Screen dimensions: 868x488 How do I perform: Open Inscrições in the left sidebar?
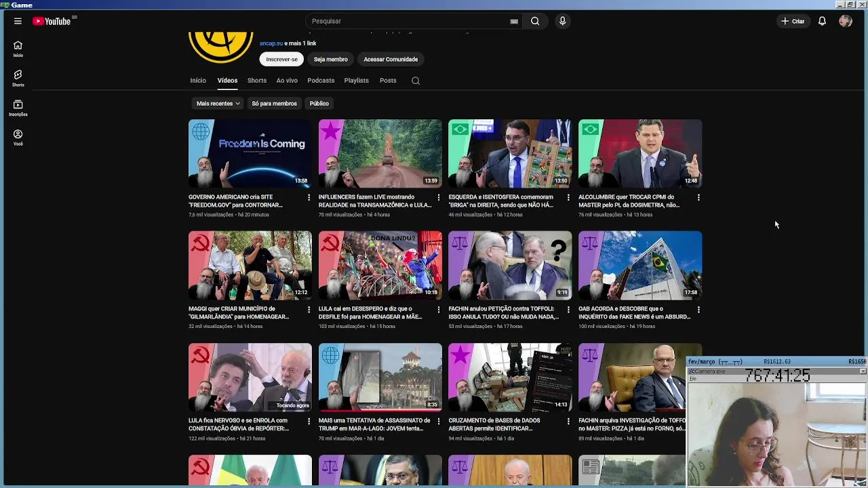pyautogui.click(x=18, y=108)
